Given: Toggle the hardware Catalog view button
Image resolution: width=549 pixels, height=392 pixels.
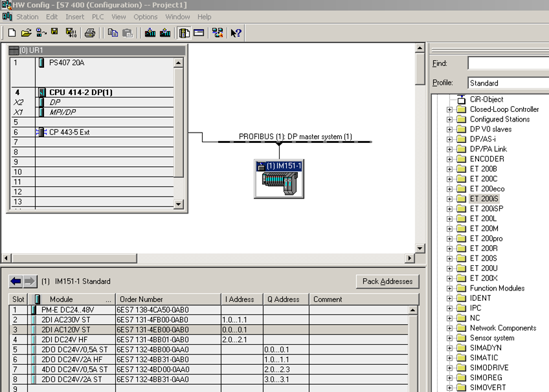Looking at the screenshot, I should [185, 32].
